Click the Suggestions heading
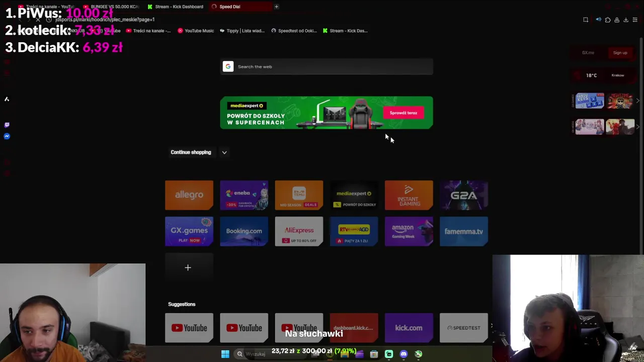Screen dimensions: 644x362 coord(182,304)
